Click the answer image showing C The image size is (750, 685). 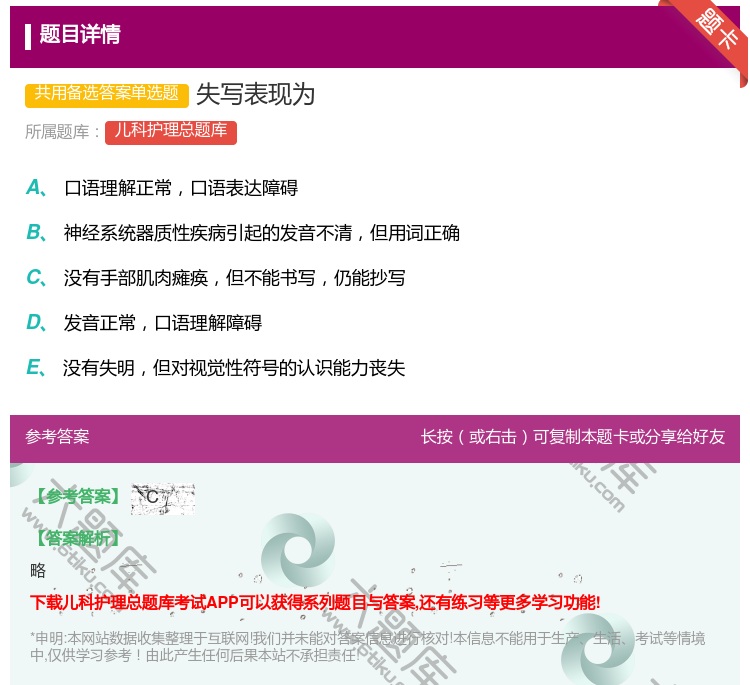[x=163, y=498]
